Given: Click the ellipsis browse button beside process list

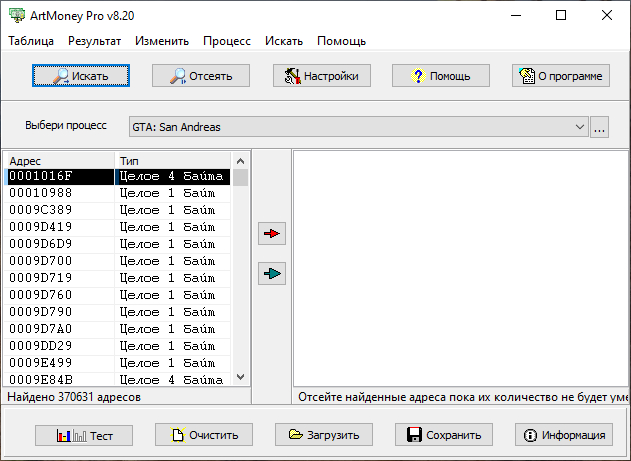Looking at the screenshot, I should (599, 127).
